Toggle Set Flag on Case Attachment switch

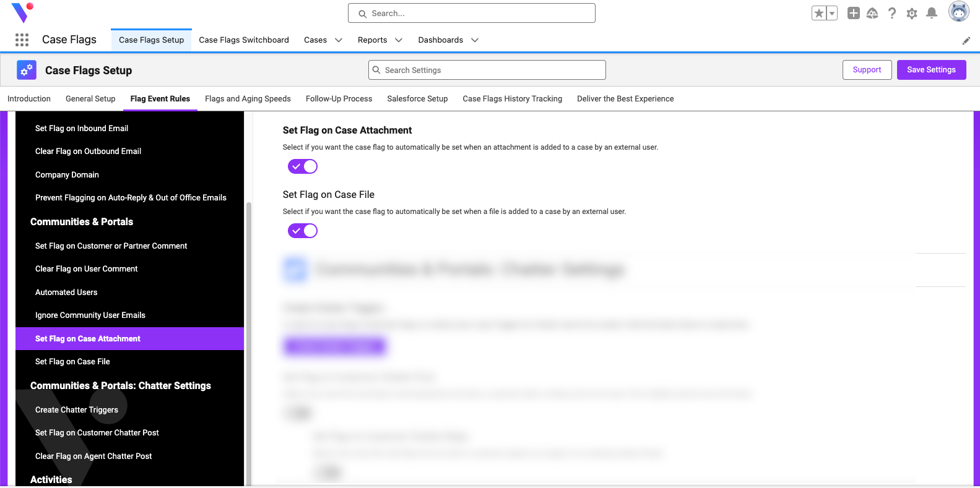pos(303,166)
